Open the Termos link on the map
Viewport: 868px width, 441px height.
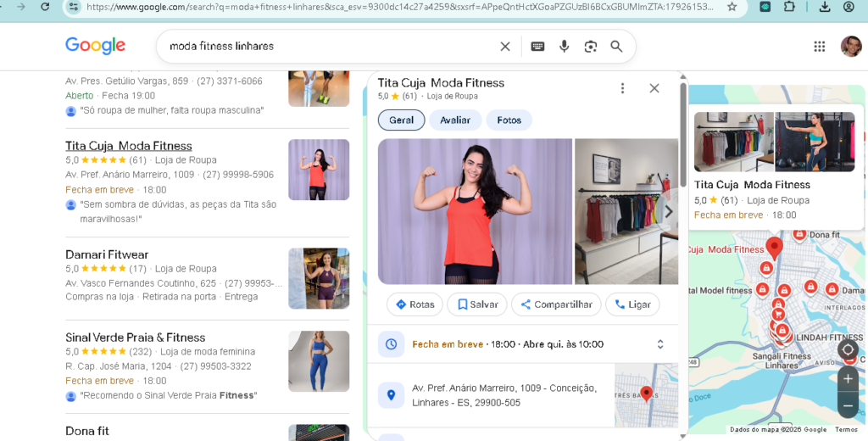847,429
